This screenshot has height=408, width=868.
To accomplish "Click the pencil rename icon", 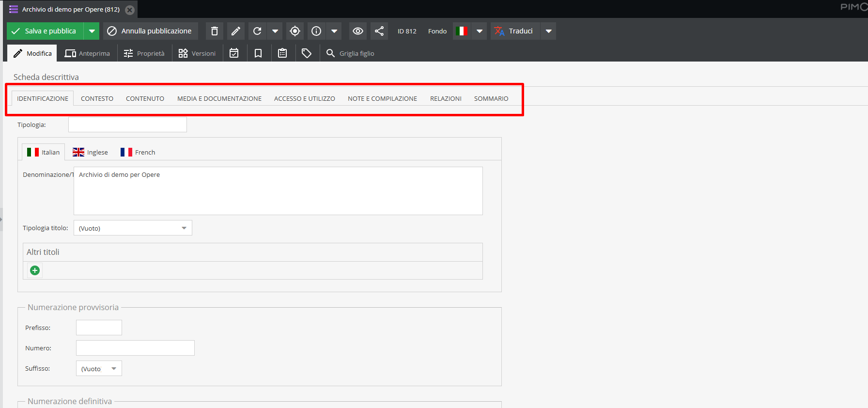I will pyautogui.click(x=235, y=31).
